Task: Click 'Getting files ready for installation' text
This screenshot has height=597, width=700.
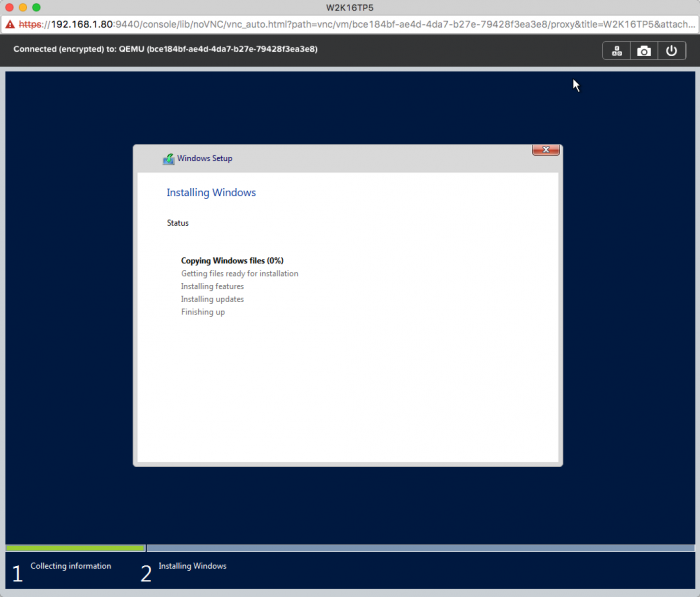Action: [x=240, y=273]
